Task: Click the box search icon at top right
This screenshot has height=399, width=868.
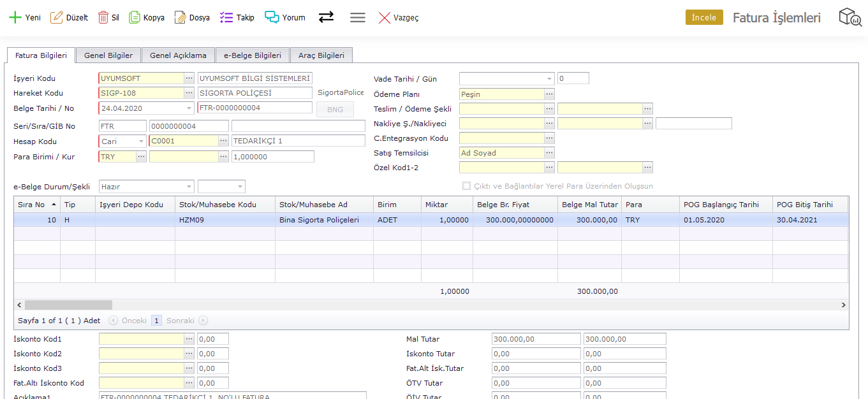Action: [x=850, y=17]
